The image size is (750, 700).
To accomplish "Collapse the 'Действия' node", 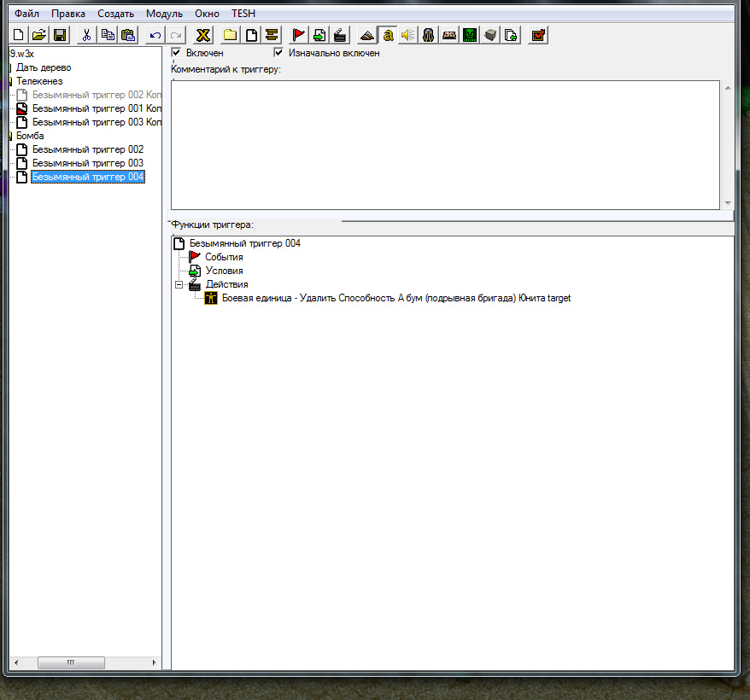I will 179,284.
